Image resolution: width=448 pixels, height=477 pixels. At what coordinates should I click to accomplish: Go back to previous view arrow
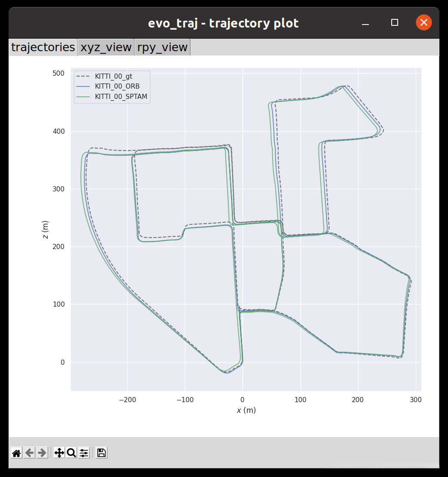pyautogui.click(x=30, y=453)
